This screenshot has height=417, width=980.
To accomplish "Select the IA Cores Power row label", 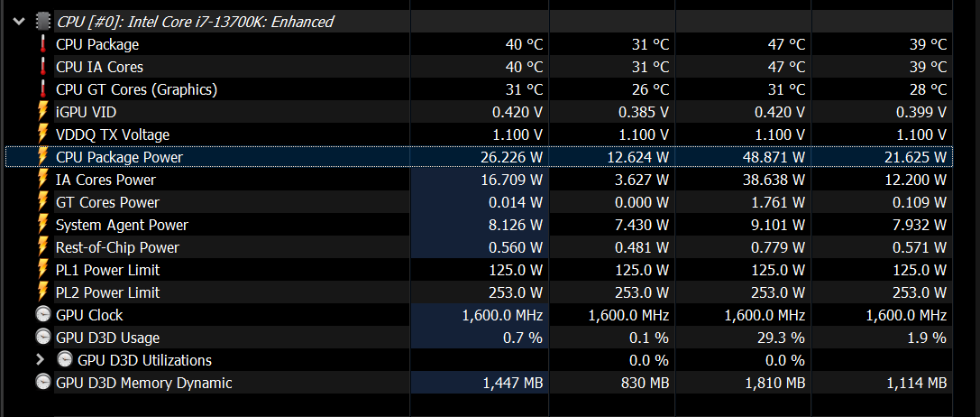I will click(x=105, y=180).
